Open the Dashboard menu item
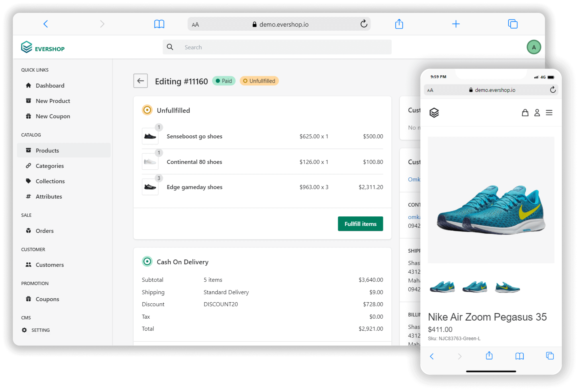The height and width of the screenshot is (392, 580). [x=49, y=85]
